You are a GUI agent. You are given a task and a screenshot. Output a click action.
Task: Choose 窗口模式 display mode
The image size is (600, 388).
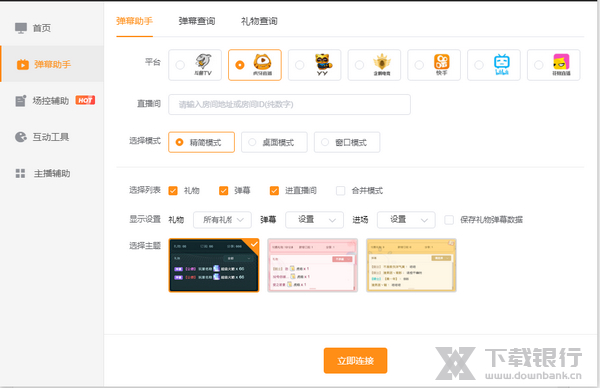[347, 142]
